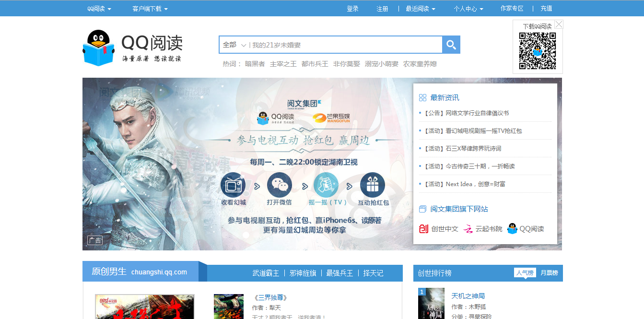Click 注册 in the top bar
The height and width of the screenshot is (319, 644).
pyautogui.click(x=382, y=9)
